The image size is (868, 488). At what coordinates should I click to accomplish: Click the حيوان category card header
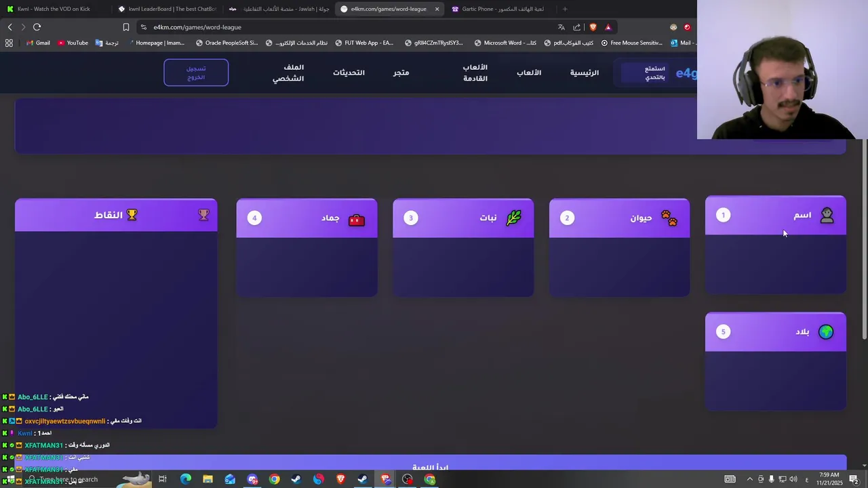619,218
